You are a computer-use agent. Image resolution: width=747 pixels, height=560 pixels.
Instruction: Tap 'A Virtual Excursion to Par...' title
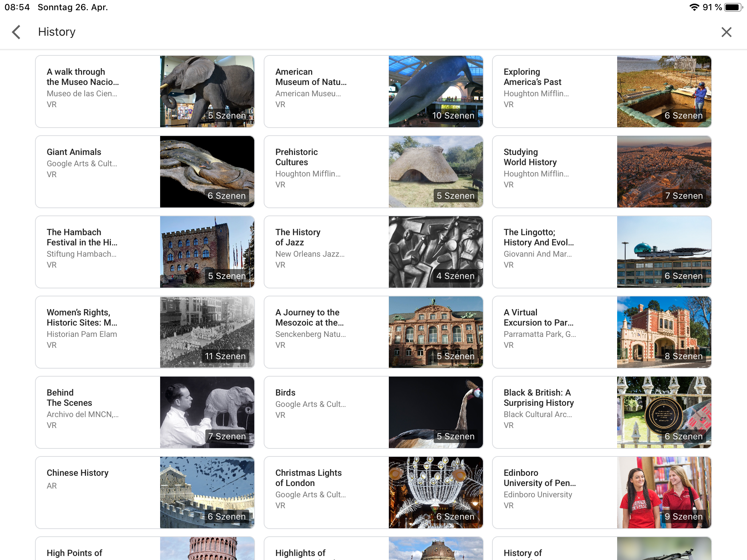pos(539,318)
